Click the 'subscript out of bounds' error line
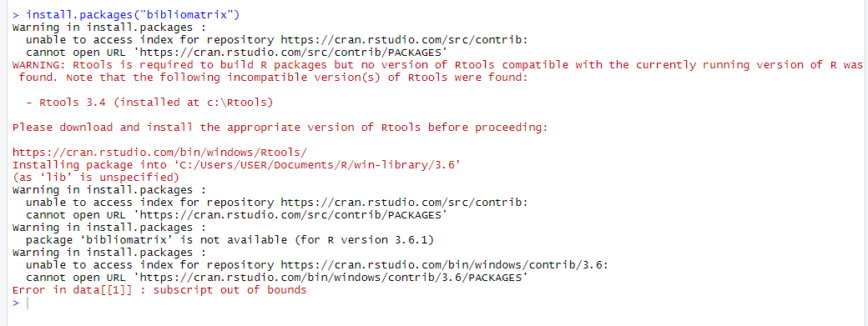The height and width of the screenshot is (326, 868). pos(159,290)
